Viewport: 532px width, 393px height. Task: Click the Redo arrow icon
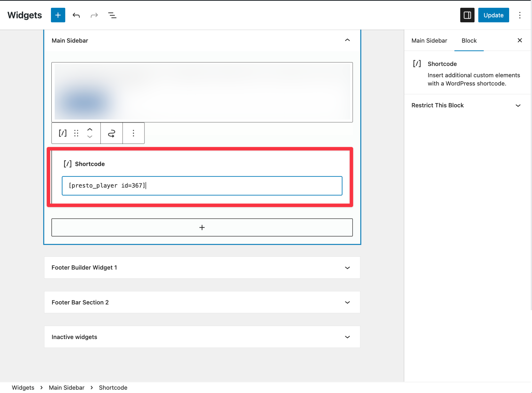tap(94, 15)
